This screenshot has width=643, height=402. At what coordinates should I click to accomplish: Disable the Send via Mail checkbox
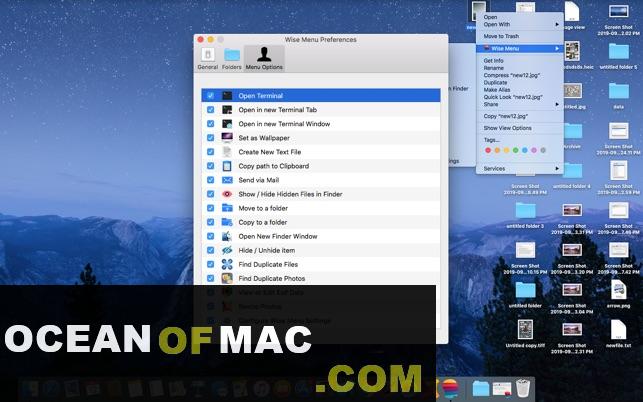[210, 180]
